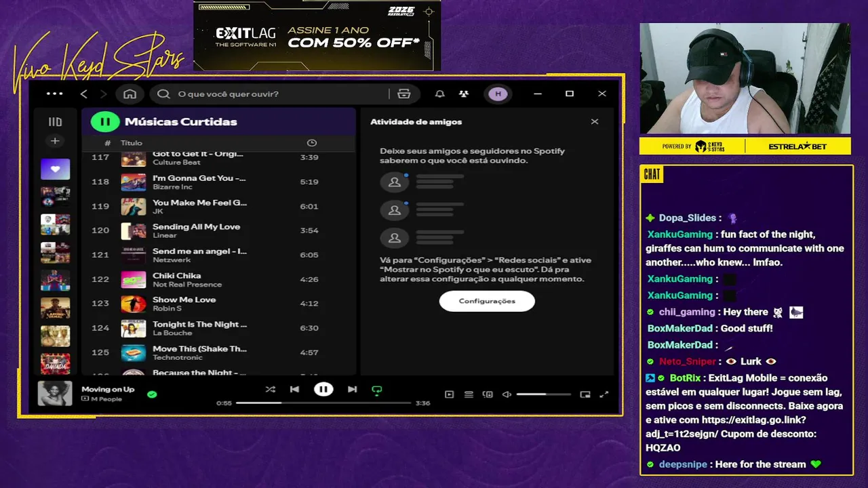The image size is (868, 488).
Task: Click the album cover of 'Show Me Love'
Action: click(134, 304)
